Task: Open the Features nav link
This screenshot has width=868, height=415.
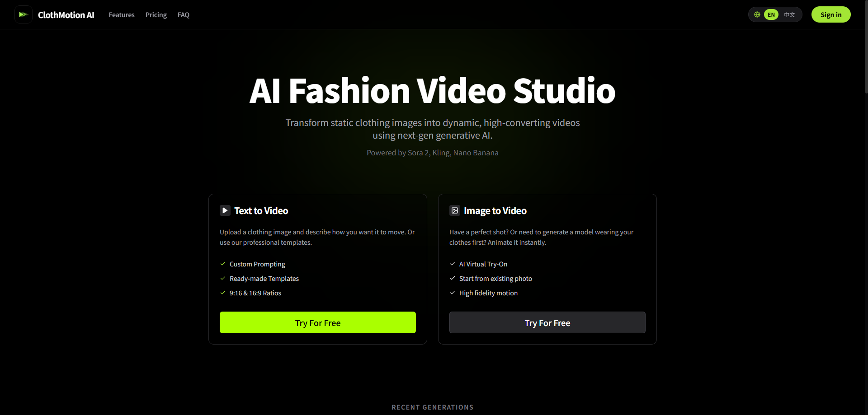Action: (x=122, y=15)
